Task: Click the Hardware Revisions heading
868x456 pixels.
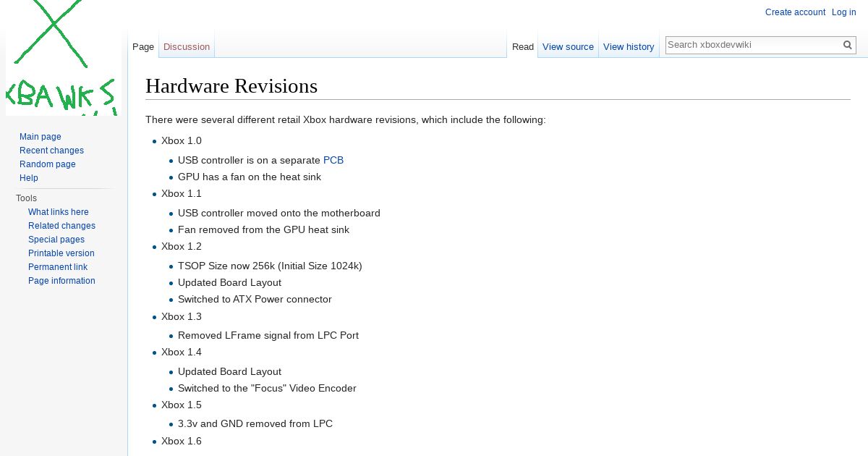Action: pyautogui.click(x=231, y=86)
